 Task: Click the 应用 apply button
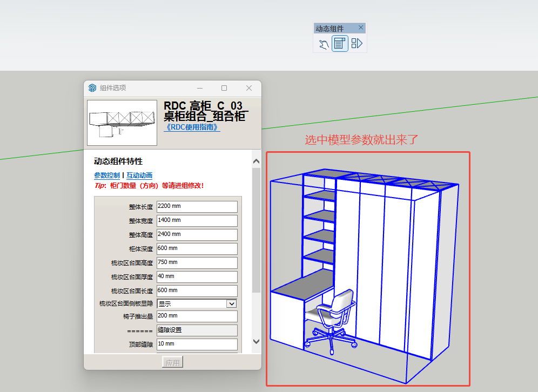[x=173, y=362]
